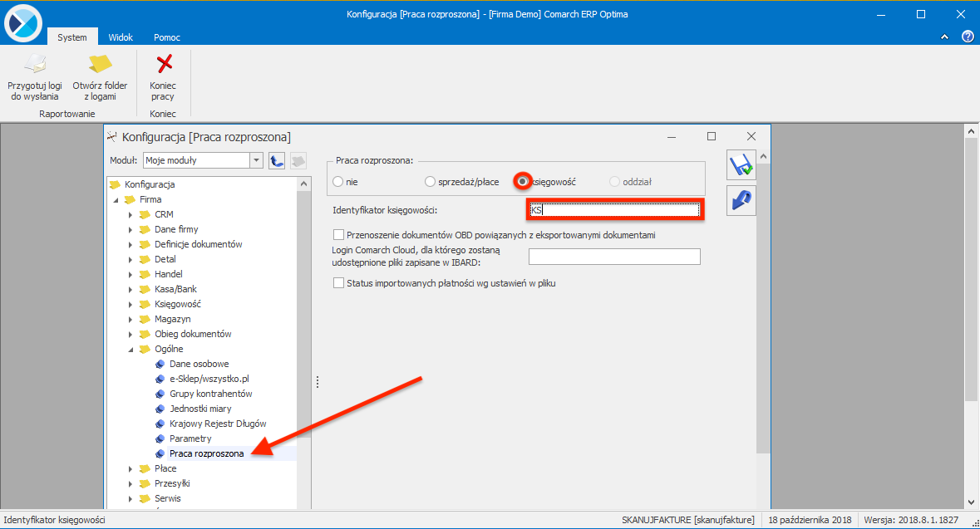Toggle Status importowanych płatności checkbox
The width and height of the screenshot is (980, 529).
(338, 283)
